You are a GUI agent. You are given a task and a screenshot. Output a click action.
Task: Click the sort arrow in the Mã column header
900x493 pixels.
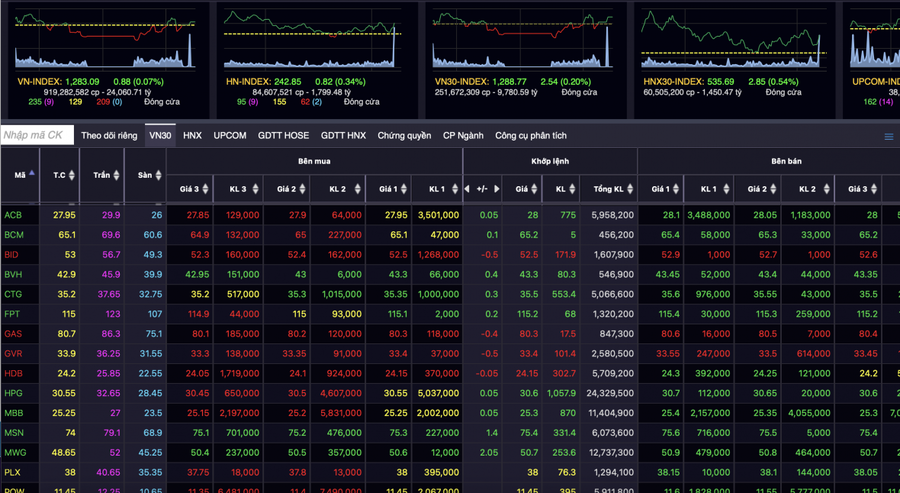click(x=32, y=173)
